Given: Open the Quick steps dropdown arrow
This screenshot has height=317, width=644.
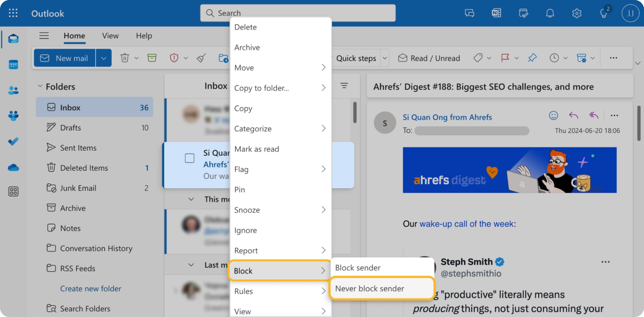Looking at the screenshot, I should coord(385,58).
